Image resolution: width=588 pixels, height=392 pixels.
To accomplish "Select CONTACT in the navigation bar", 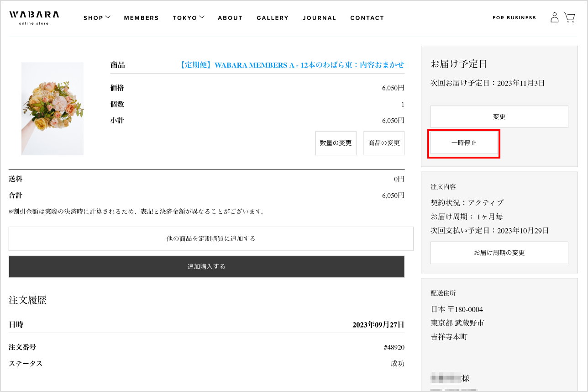I will pyautogui.click(x=367, y=18).
